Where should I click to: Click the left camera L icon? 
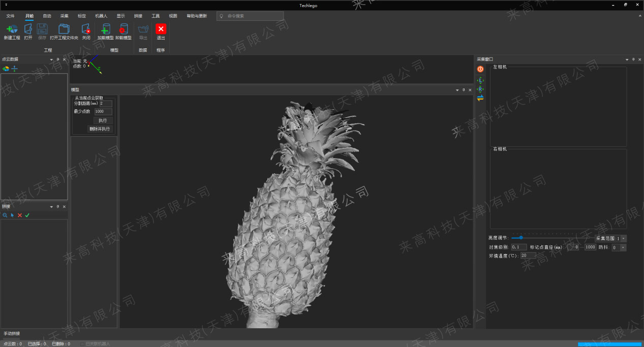480,80
